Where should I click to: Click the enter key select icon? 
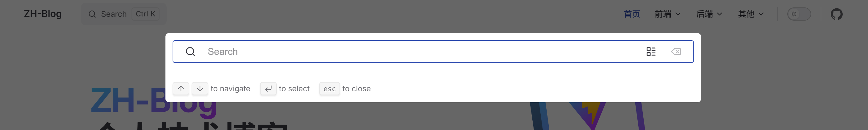[268, 89]
